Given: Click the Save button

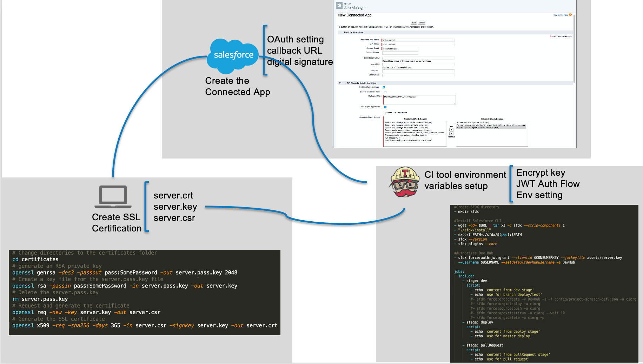Looking at the screenshot, I should [x=414, y=22].
